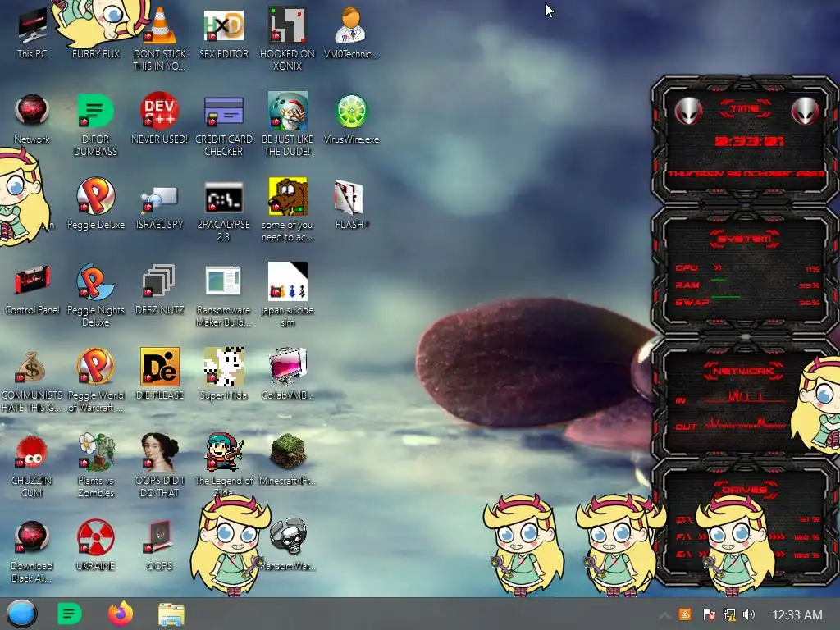Open File Explorer from the taskbar
Viewport: 840px width, 630px height.
coord(171,614)
